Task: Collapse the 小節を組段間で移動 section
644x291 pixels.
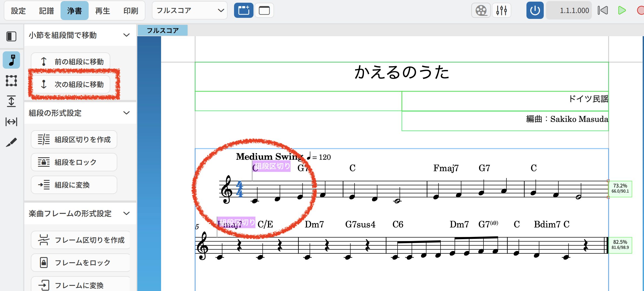Action: [126, 35]
